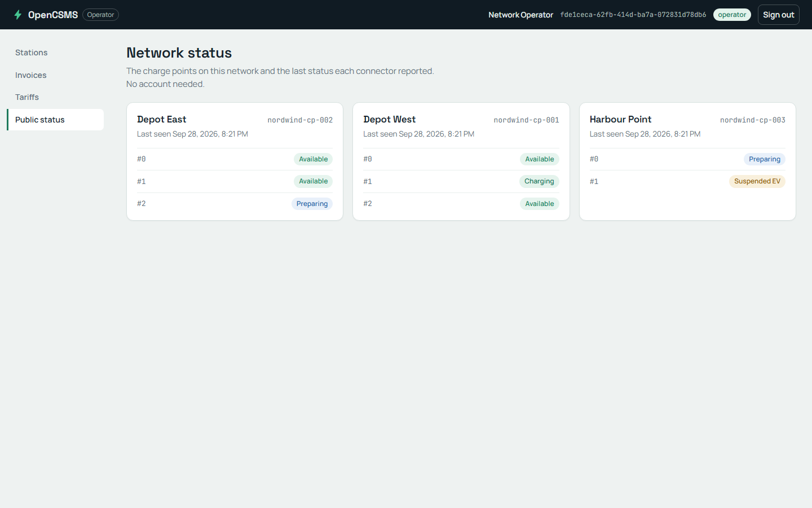Screen dimensions: 812x508
Task: Sign out of the operator account
Action: pyautogui.click(x=778, y=15)
